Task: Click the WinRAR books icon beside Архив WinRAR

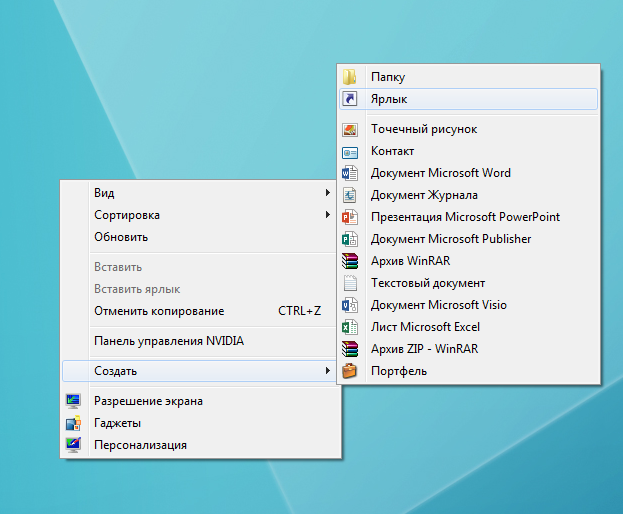Action: (350, 261)
